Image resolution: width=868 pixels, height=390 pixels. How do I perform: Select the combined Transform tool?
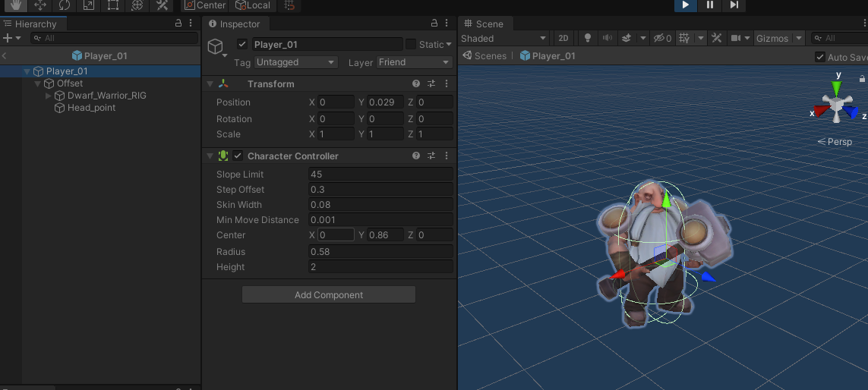tap(137, 5)
